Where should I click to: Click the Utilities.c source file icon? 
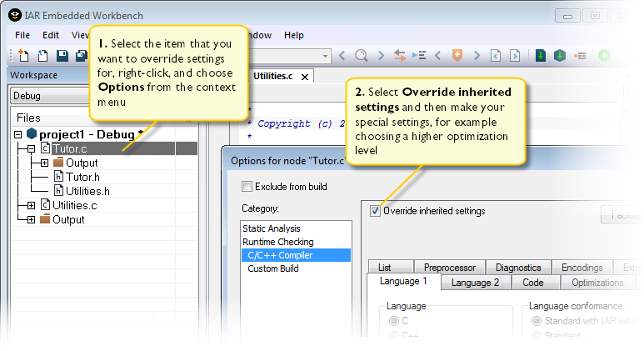click(x=46, y=205)
